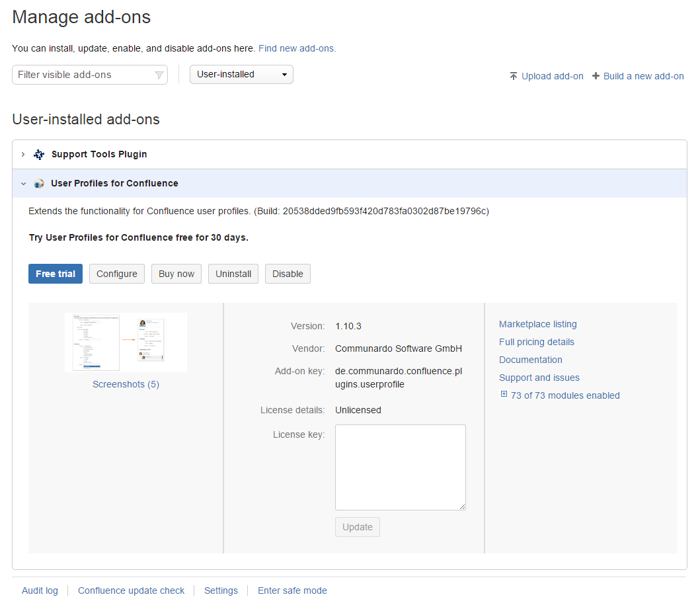Click the Configure button
The image size is (700, 605).
(x=117, y=274)
